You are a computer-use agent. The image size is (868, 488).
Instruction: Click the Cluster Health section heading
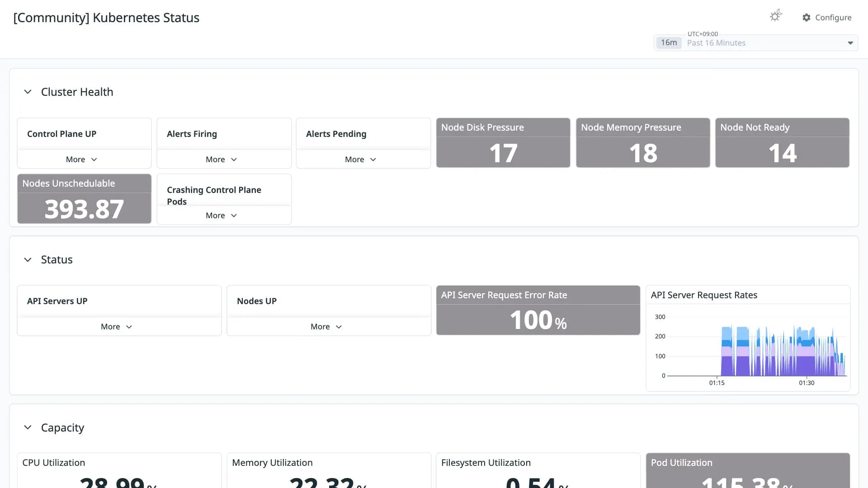(77, 92)
